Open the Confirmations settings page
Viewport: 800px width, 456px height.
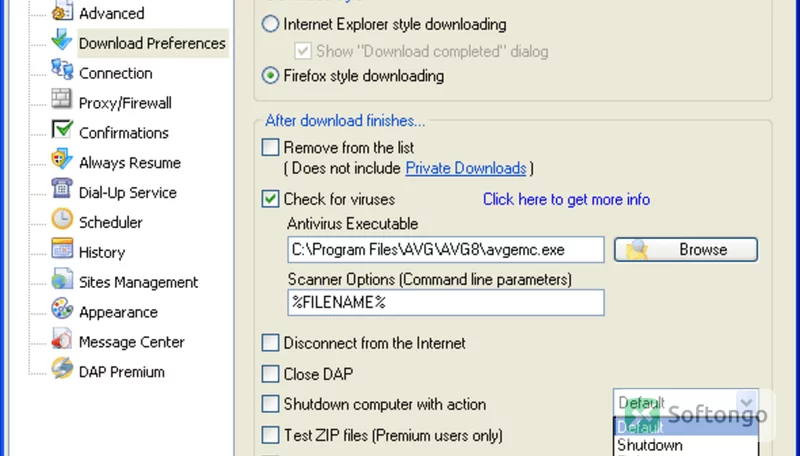[x=123, y=133]
